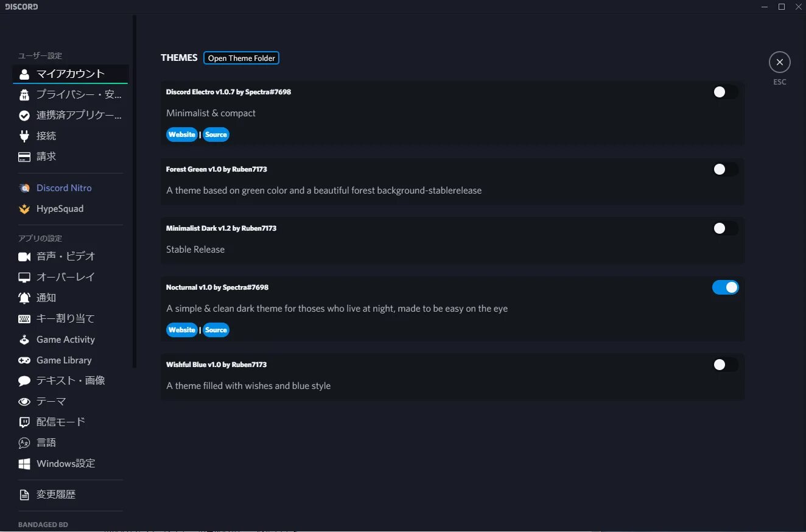Click the Open Theme Folder button
The image size is (806, 532).
[242, 58]
